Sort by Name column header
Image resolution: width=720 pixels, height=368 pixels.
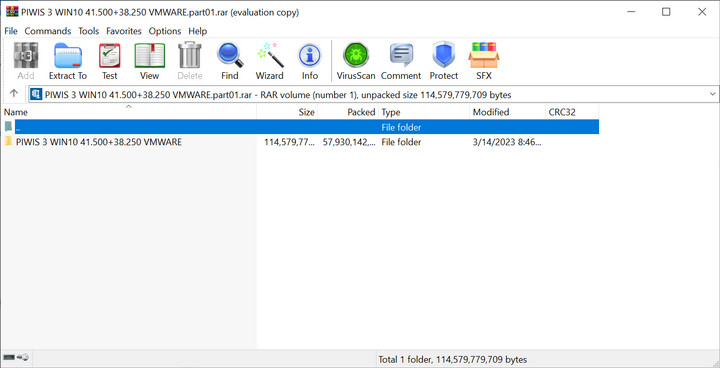[129, 112]
